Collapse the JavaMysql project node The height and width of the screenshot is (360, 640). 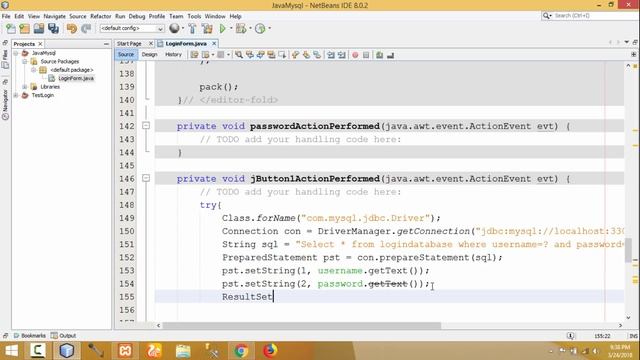pyautogui.click(x=16, y=53)
